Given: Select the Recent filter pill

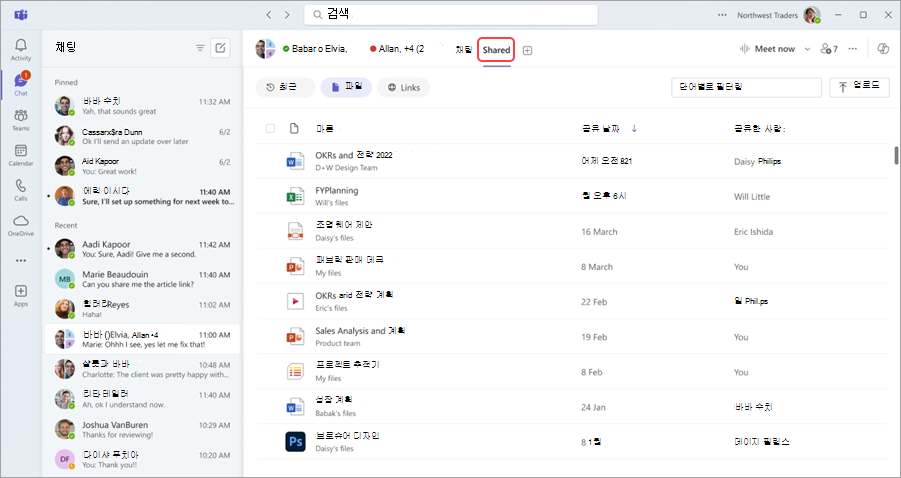Looking at the screenshot, I should 285,87.
